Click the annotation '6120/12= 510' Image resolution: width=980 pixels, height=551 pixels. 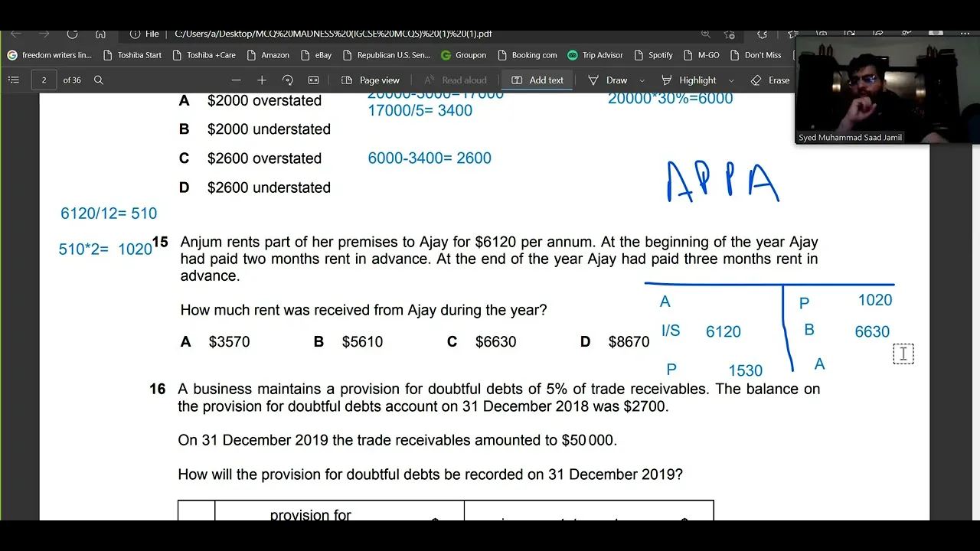click(109, 214)
